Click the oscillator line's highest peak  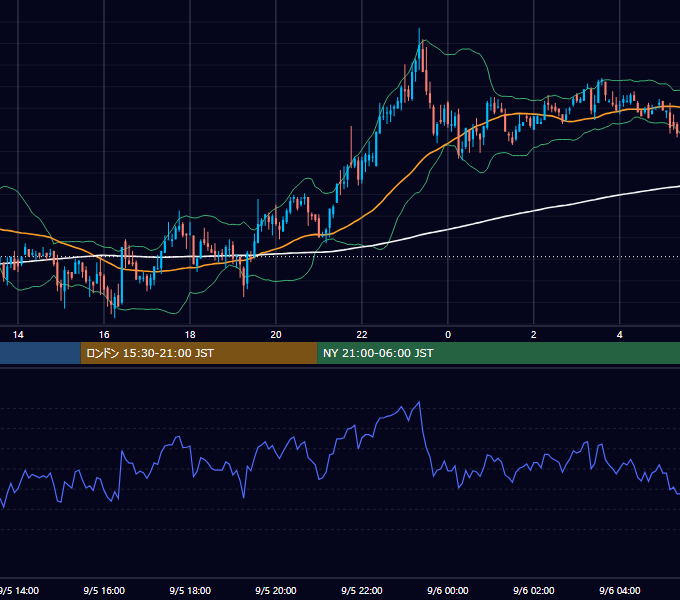click(x=419, y=403)
